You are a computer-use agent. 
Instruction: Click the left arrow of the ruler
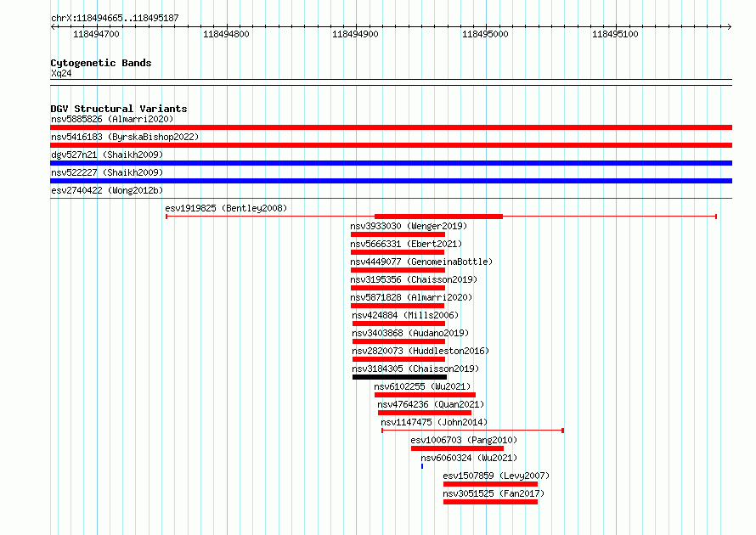pos(54,26)
